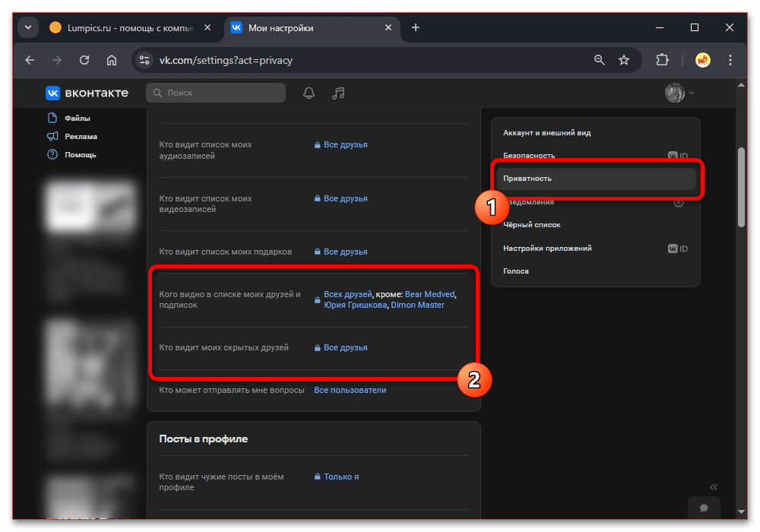Open the Чёрный список section
Screen dimensions: 760x532
point(595,225)
